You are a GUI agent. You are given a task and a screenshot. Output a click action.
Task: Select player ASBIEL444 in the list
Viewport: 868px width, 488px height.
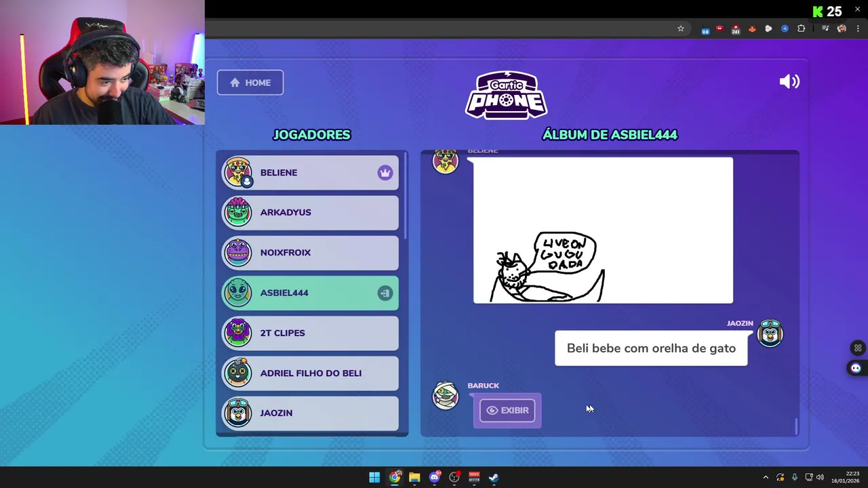(311, 293)
